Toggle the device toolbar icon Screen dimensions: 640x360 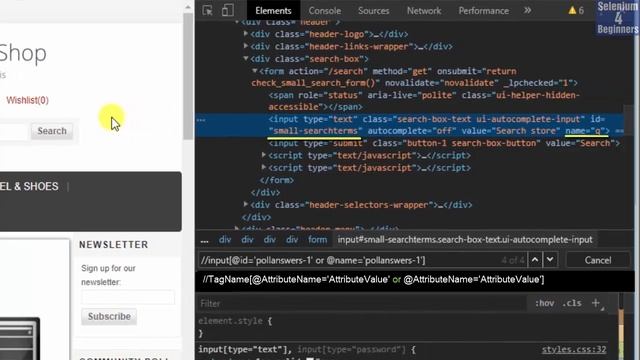point(227,11)
